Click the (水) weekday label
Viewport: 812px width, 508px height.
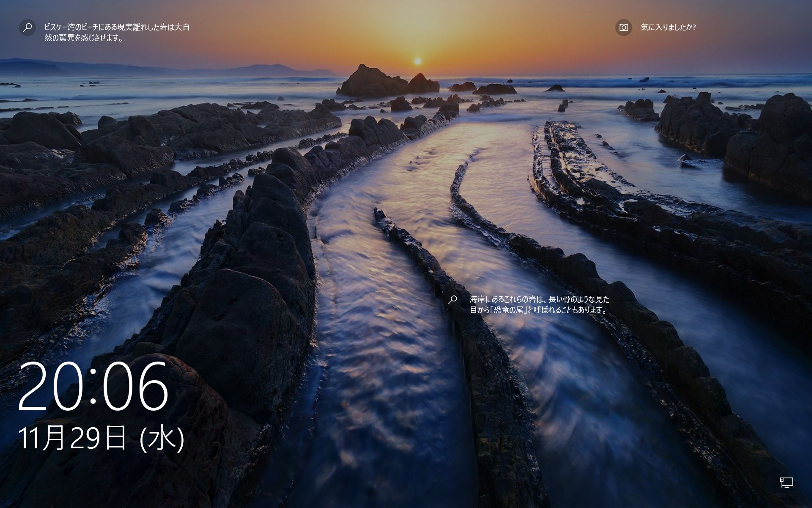162,439
